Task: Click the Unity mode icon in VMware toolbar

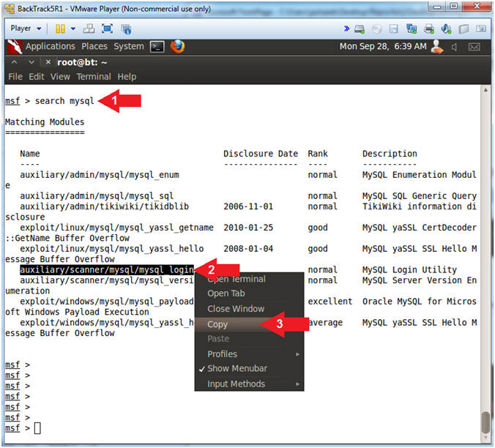Action: coord(126,29)
